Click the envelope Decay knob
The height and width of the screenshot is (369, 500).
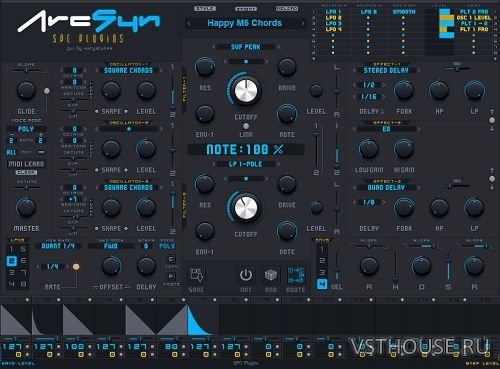pos(421,266)
